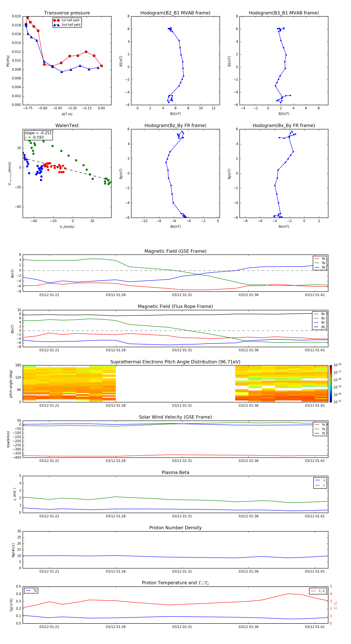Image resolution: width=351 pixels, height=644 pixels.
Task: Click the 'B3(nT)' axis label
Action: [x=284, y=114]
